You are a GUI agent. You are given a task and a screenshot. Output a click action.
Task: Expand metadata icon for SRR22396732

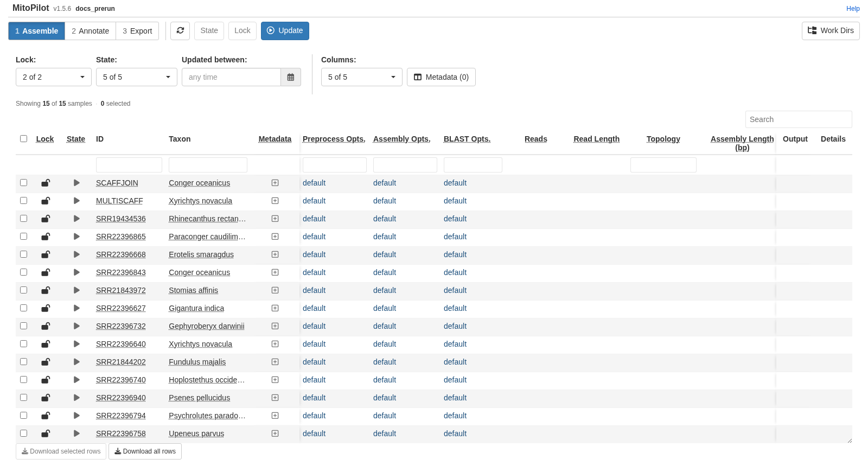275,326
